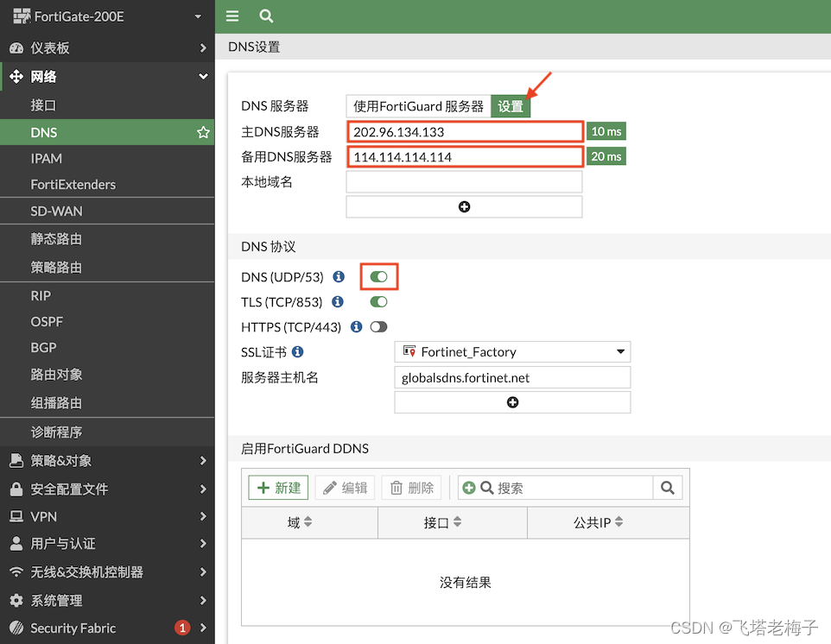
Task: Click the 10 ms latency badge
Action: [x=606, y=131]
